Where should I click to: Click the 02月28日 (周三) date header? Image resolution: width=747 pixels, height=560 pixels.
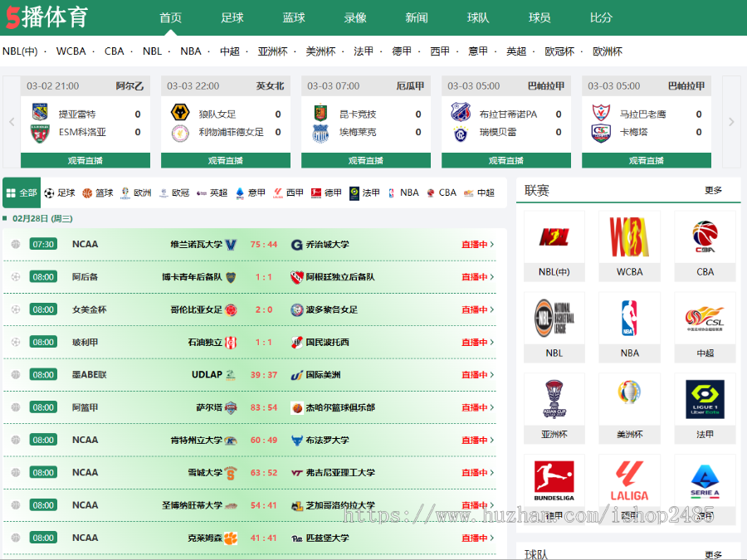42,218
